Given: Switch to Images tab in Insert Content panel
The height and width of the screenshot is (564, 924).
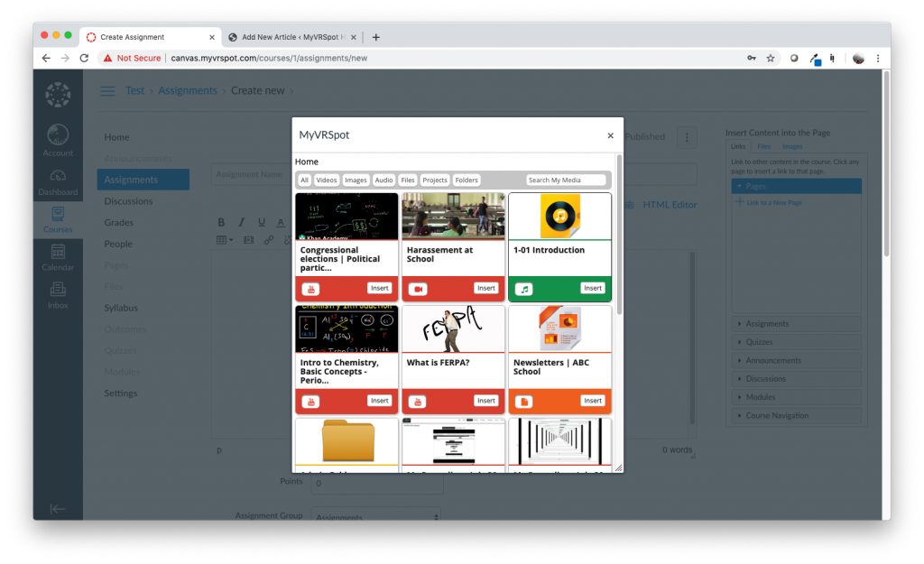Looking at the screenshot, I should tap(792, 147).
